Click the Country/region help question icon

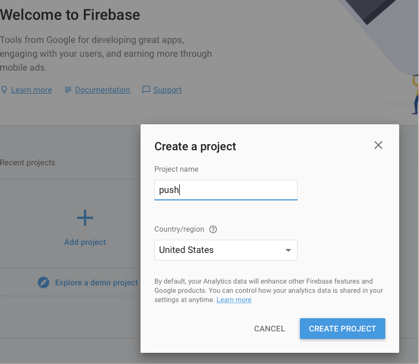click(213, 229)
